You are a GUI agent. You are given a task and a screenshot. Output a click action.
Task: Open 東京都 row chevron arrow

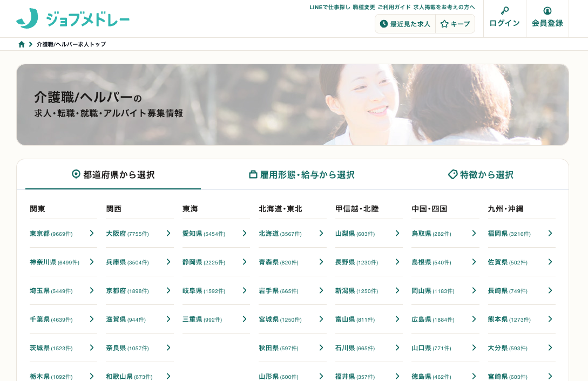click(x=91, y=233)
